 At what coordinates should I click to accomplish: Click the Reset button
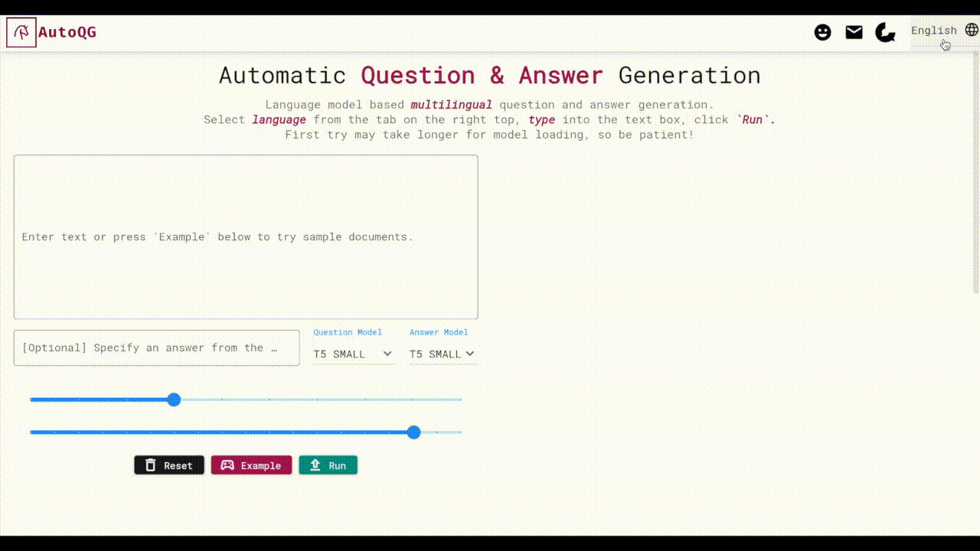pyautogui.click(x=169, y=465)
